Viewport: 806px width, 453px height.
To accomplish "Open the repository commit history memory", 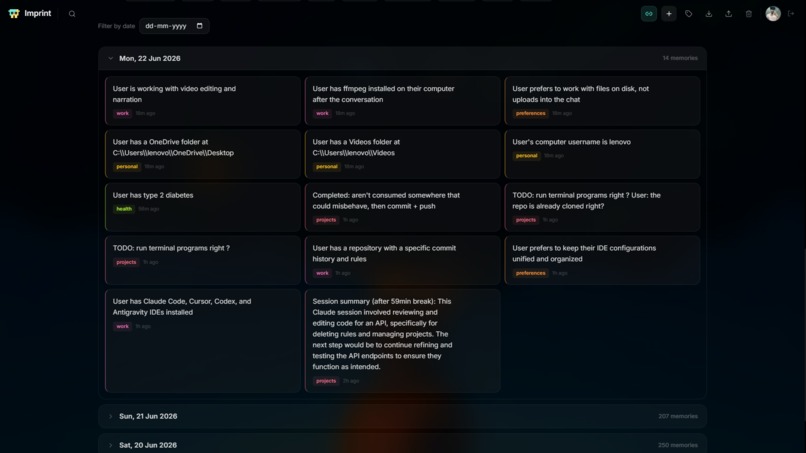I will [402, 260].
